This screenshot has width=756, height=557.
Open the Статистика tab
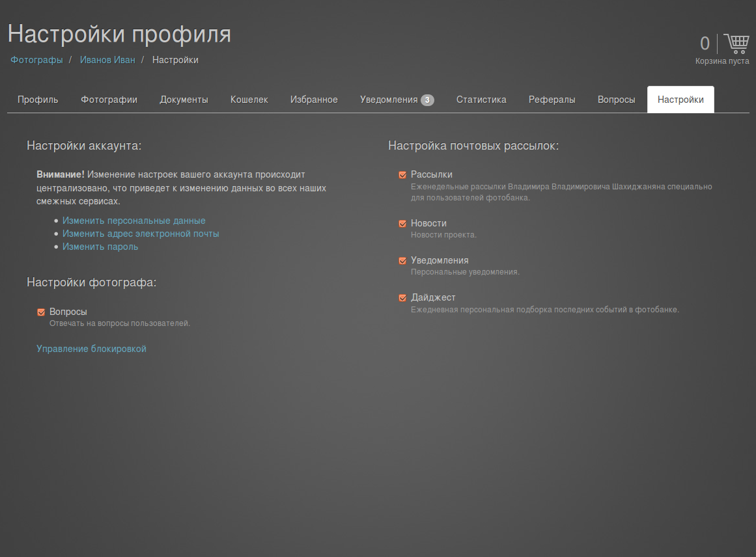tap(481, 100)
